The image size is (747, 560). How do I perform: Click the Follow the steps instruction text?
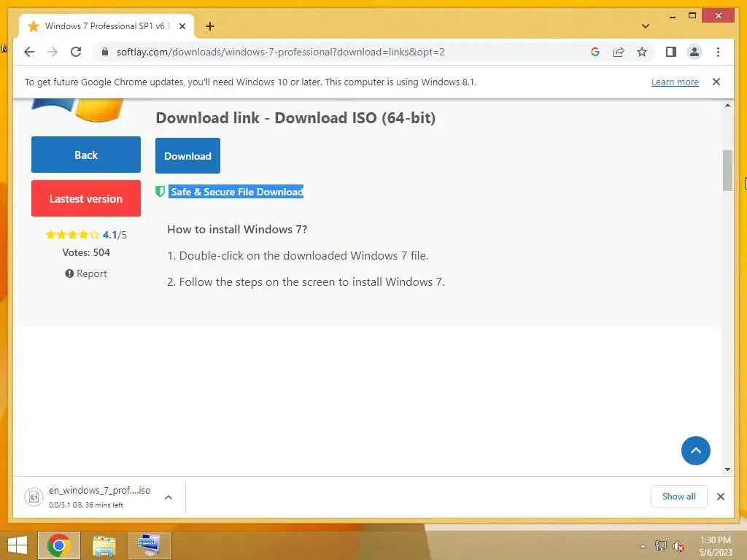click(x=306, y=282)
